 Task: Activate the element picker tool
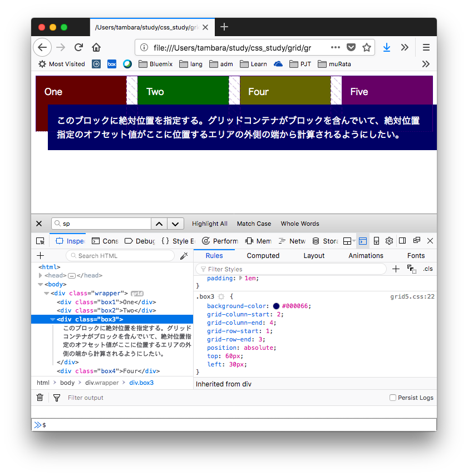coord(40,241)
